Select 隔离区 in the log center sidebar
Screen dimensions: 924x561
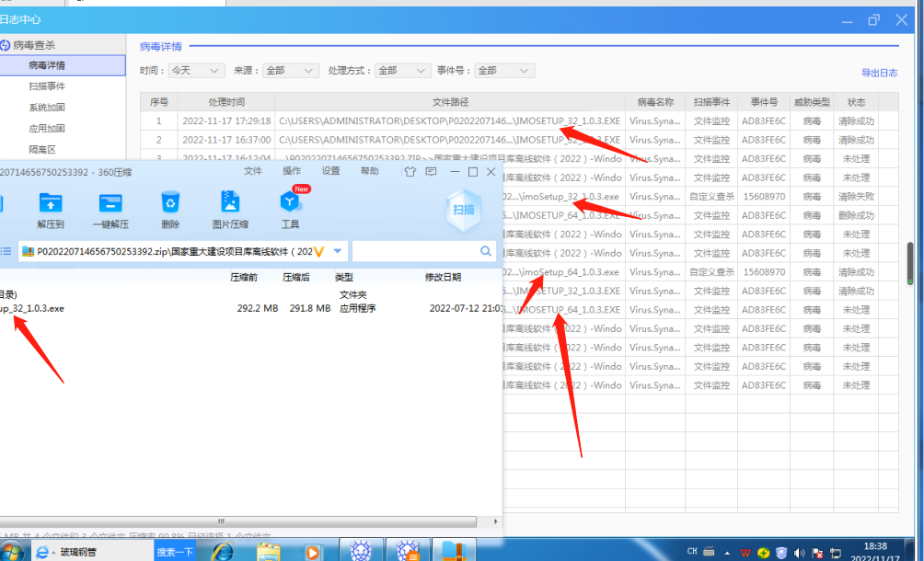41,150
